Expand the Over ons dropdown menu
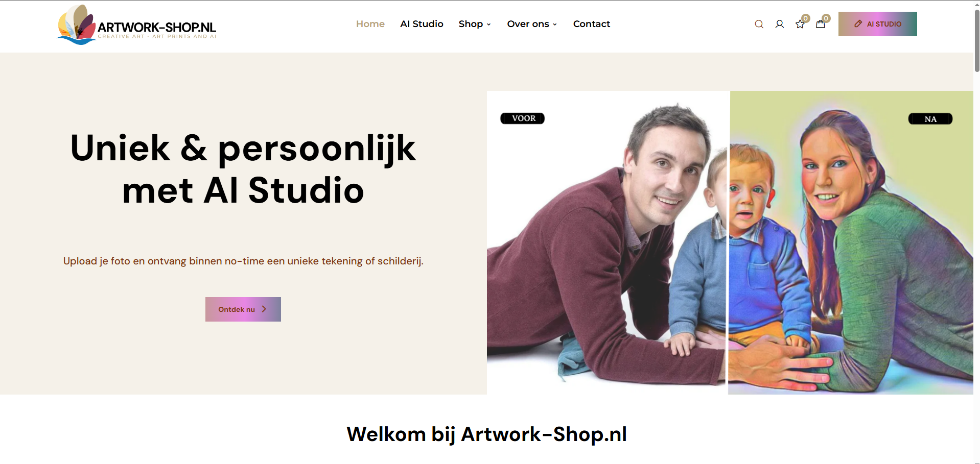This screenshot has width=980, height=464. [x=532, y=24]
